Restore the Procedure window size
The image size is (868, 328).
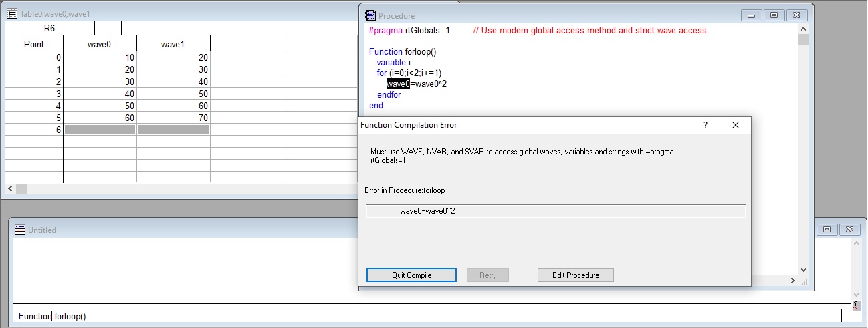point(774,15)
